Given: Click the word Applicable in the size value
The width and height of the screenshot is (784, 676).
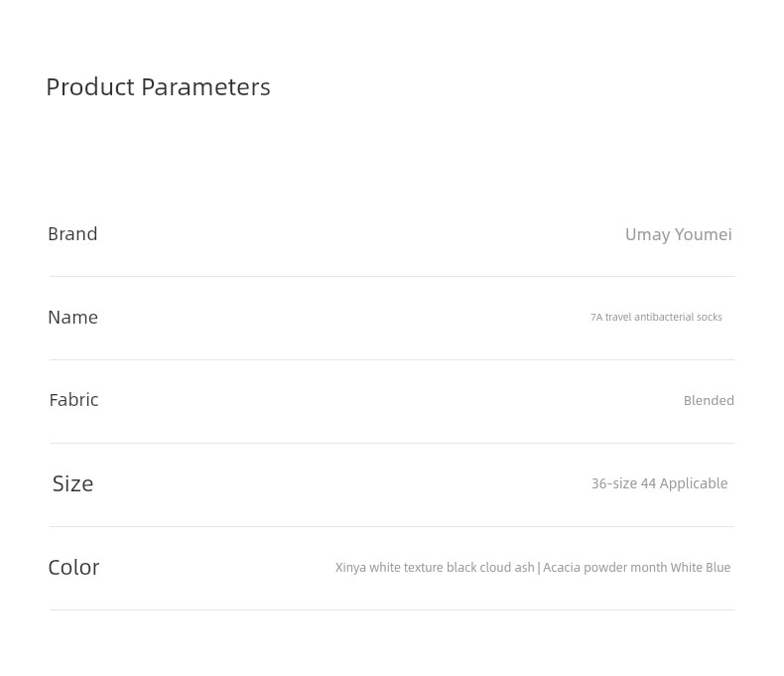Looking at the screenshot, I should pos(694,483).
